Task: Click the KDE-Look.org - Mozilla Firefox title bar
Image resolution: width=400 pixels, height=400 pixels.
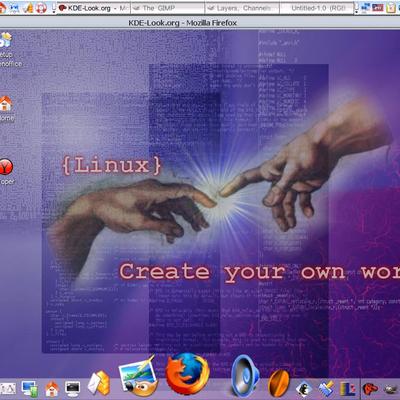Action: pos(200,23)
